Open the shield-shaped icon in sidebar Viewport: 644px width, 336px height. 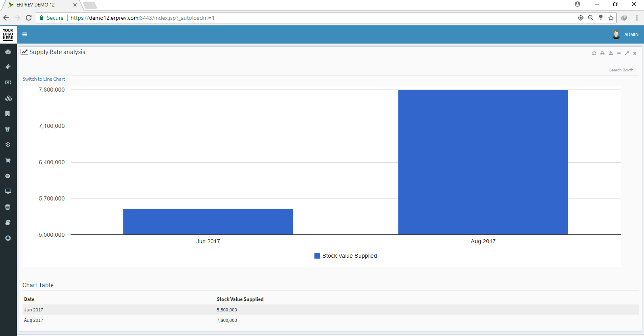(x=8, y=129)
